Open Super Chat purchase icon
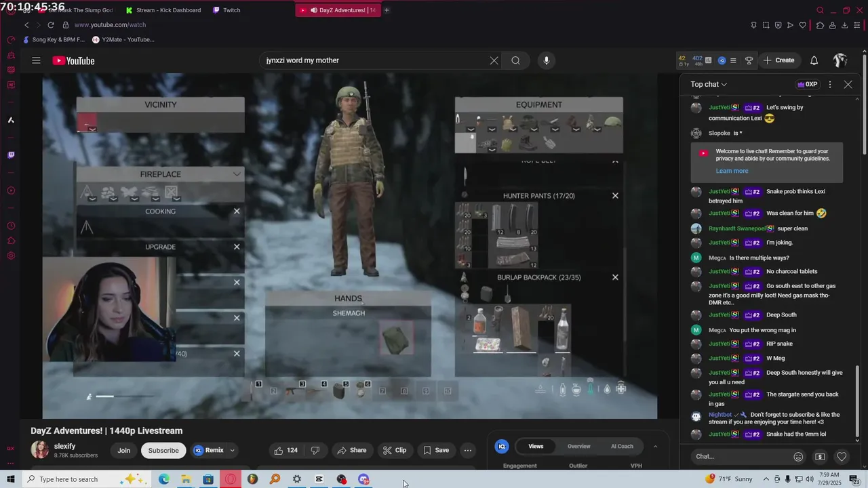 tap(820, 457)
